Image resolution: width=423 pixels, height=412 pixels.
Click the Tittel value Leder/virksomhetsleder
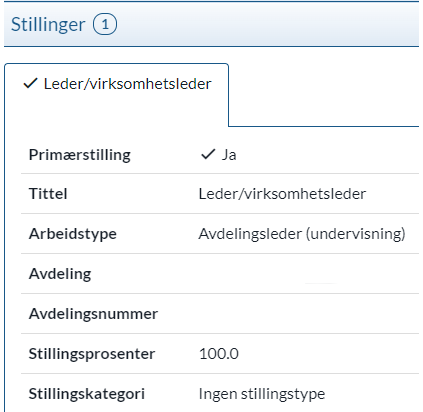[282, 194]
